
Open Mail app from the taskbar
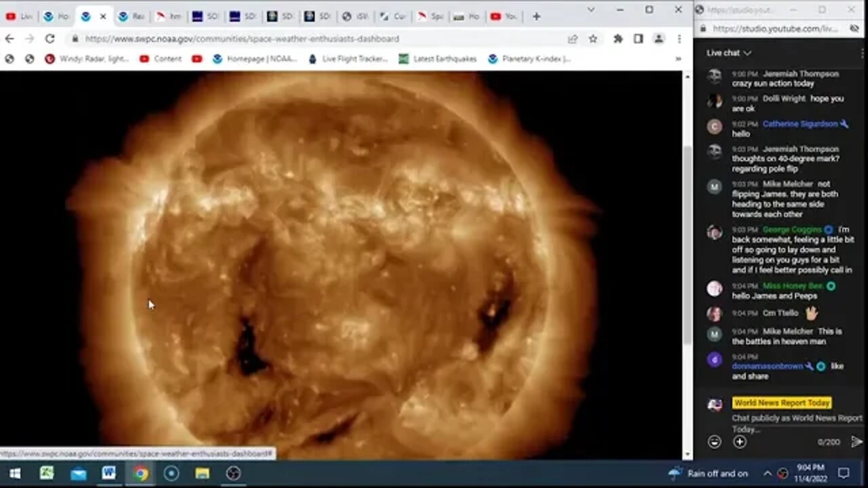[78, 473]
